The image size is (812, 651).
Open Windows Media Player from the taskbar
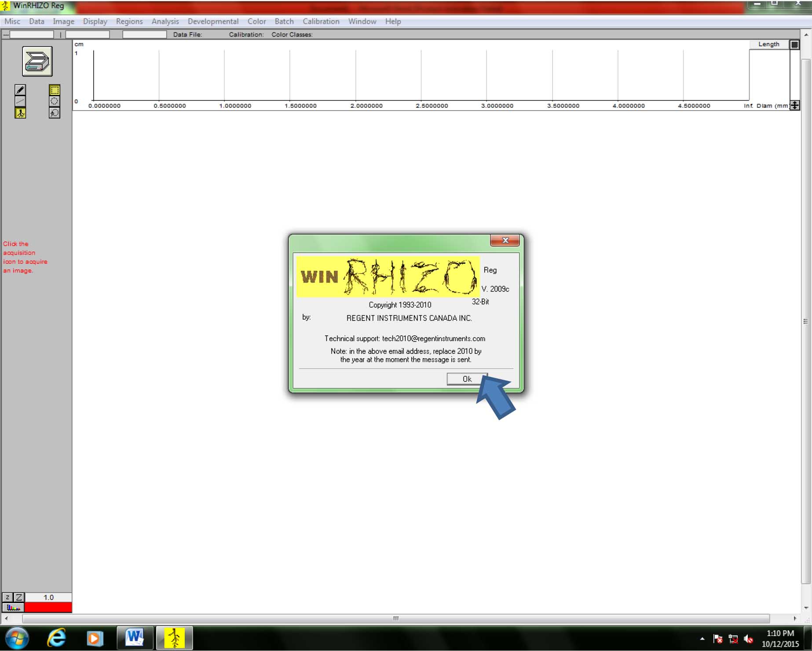pos(94,638)
